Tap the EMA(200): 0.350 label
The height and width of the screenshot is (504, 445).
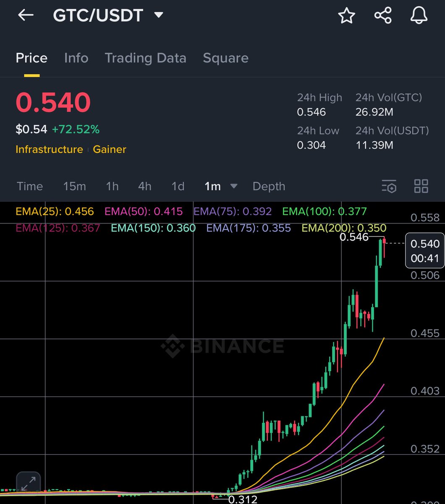pos(344,228)
